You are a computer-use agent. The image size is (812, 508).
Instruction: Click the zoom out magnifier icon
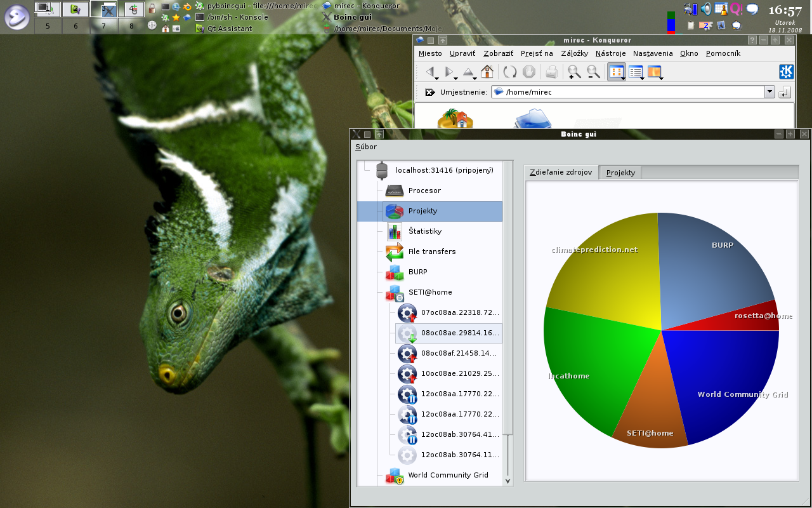coord(593,72)
